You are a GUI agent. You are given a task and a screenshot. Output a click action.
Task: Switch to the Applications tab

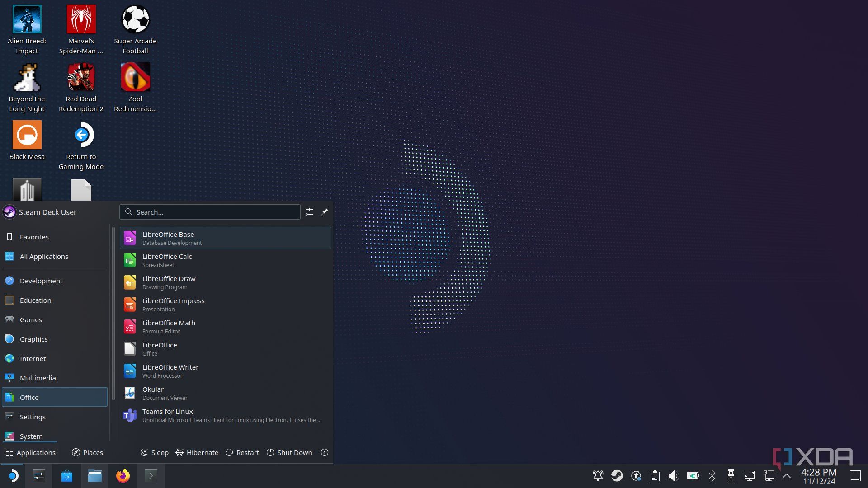(30, 452)
